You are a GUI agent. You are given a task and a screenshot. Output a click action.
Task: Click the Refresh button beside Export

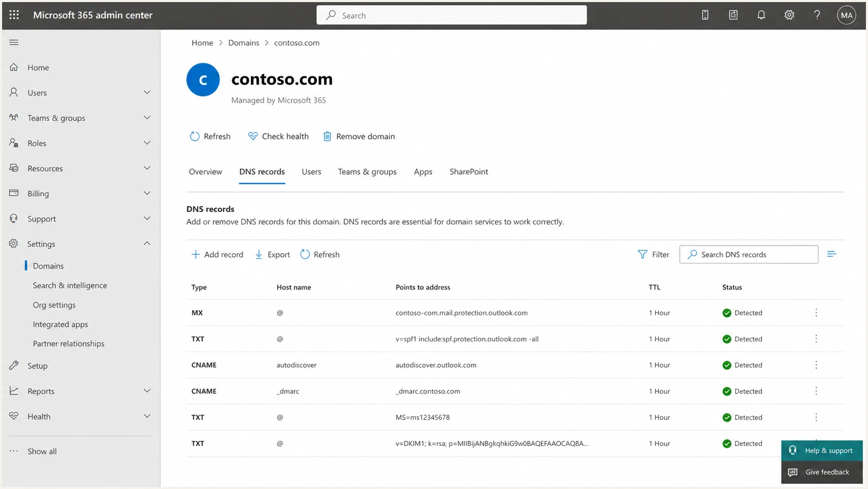320,254
